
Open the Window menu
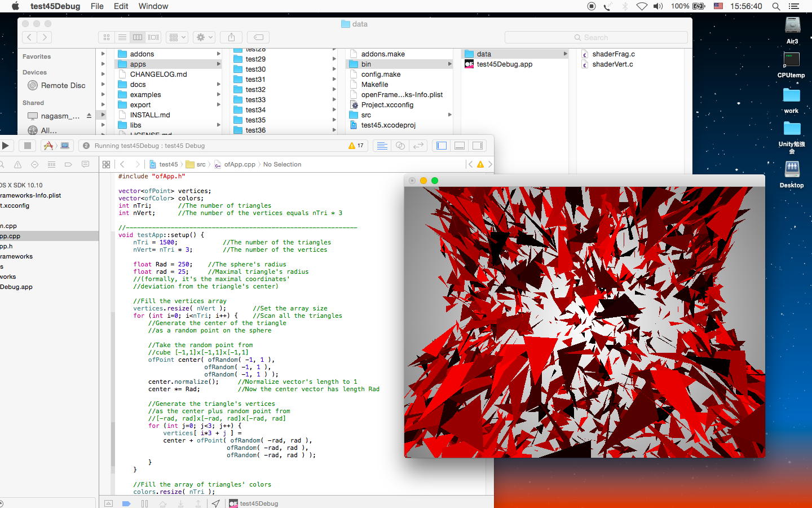(x=153, y=6)
